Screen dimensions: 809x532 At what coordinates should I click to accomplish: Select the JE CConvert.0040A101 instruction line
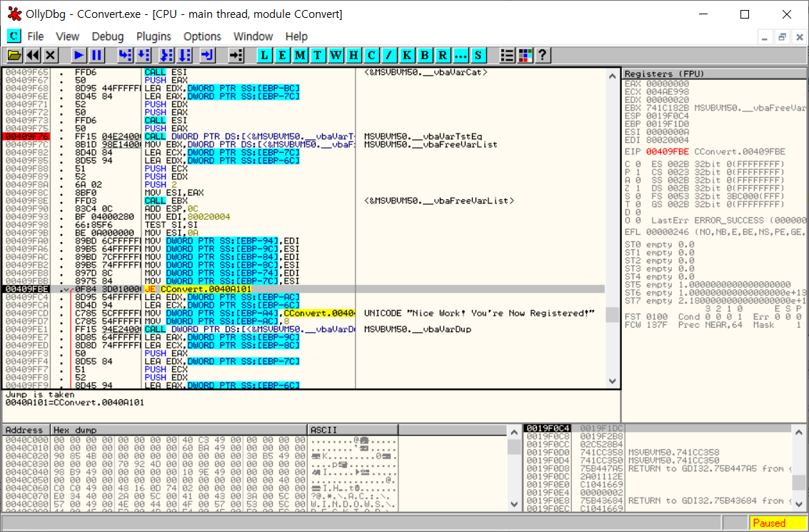tap(304, 289)
